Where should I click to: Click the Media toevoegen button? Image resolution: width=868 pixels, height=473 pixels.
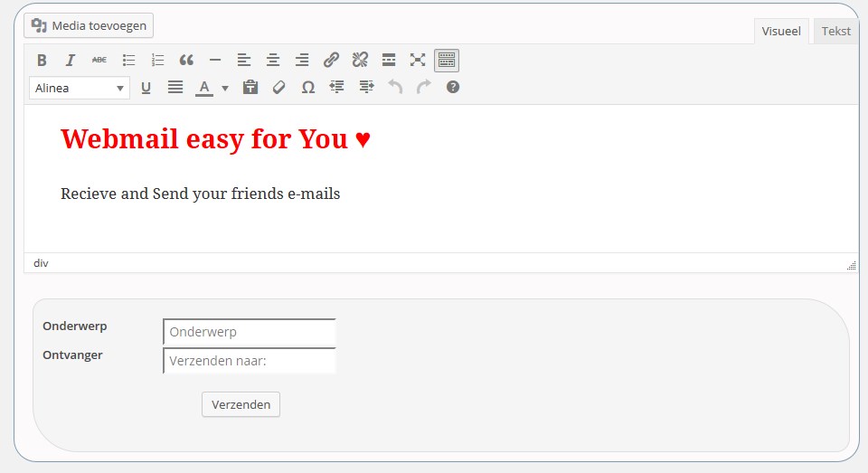89,25
